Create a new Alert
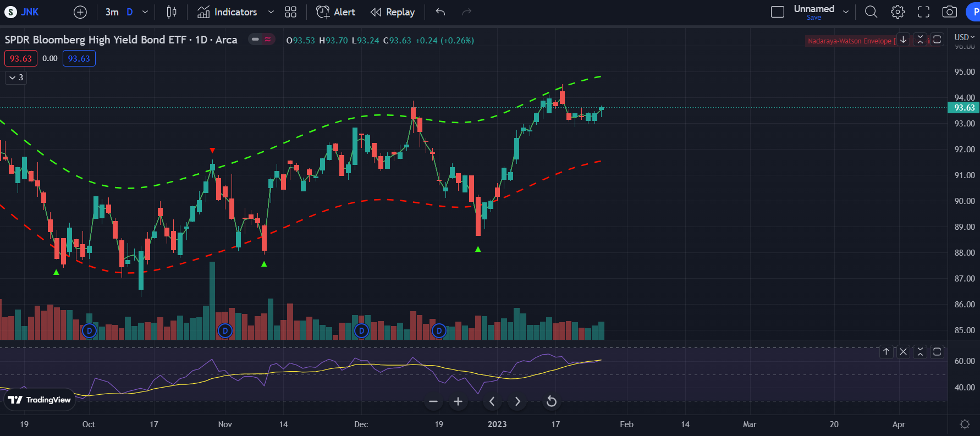The image size is (980, 436). click(336, 12)
